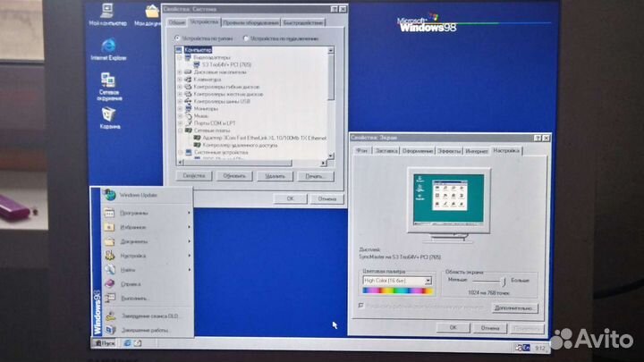Expand the Дисковые накопители tree node
The width and height of the screenshot is (644, 362).
click(x=180, y=72)
